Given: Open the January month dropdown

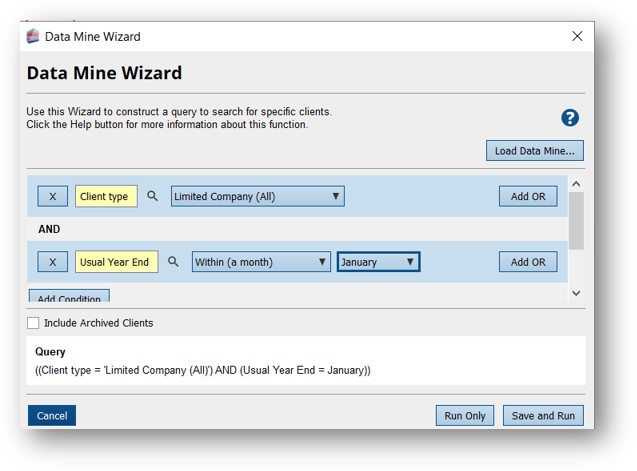Looking at the screenshot, I should pyautogui.click(x=378, y=262).
